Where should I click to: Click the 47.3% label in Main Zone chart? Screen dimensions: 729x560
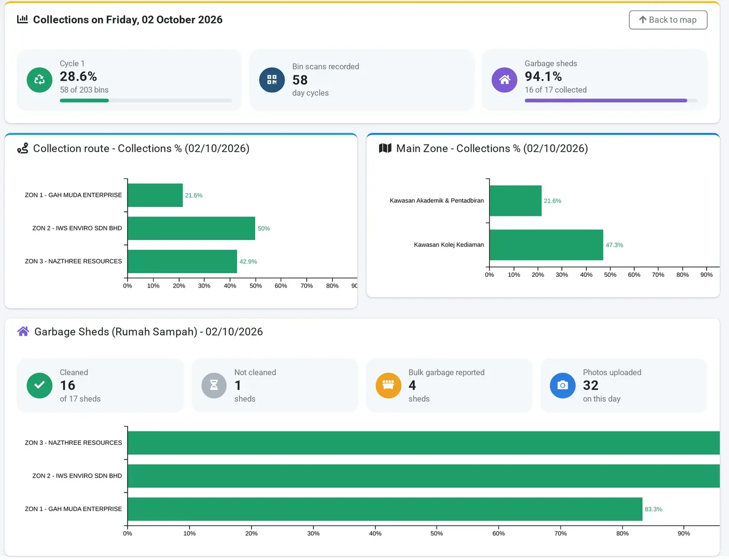614,245
